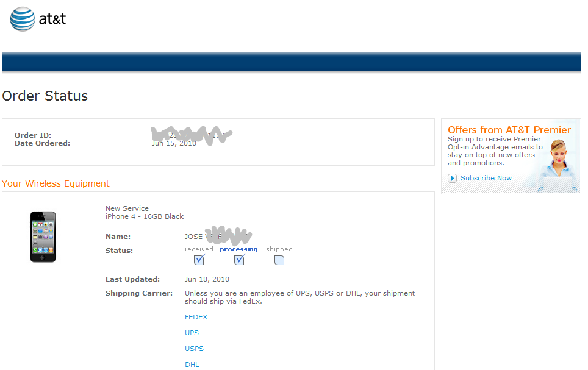Image resolution: width=588 pixels, height=370 pixels.
Task: Click the AT&T globe logo
Action: coord(23,19)
